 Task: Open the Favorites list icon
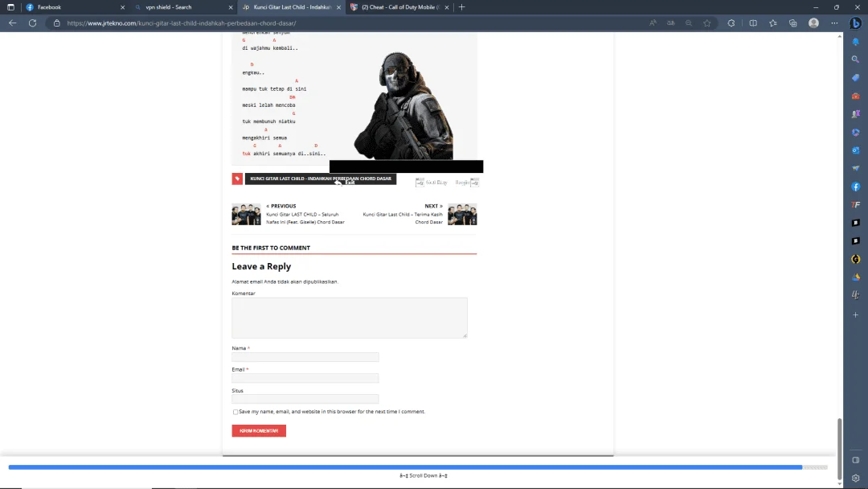coord(773,23)
